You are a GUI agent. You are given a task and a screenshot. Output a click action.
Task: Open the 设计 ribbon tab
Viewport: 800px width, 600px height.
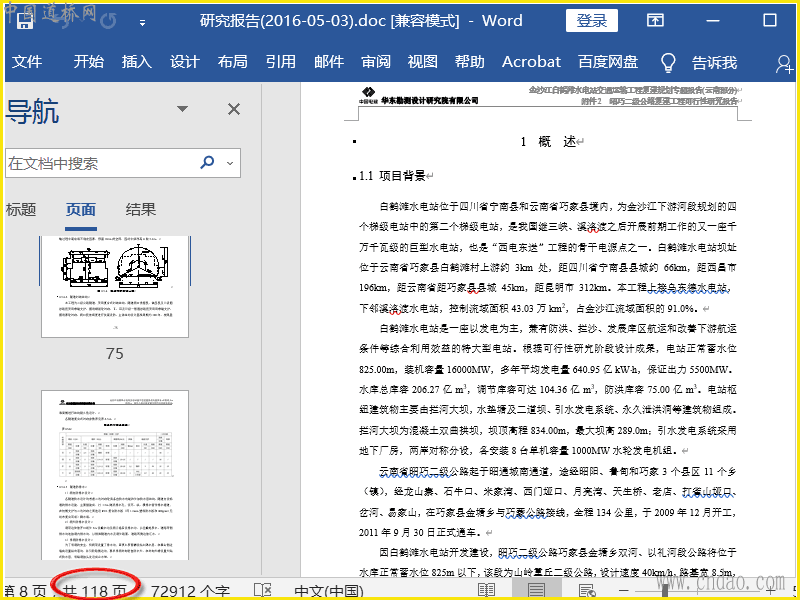coord(184,62)
